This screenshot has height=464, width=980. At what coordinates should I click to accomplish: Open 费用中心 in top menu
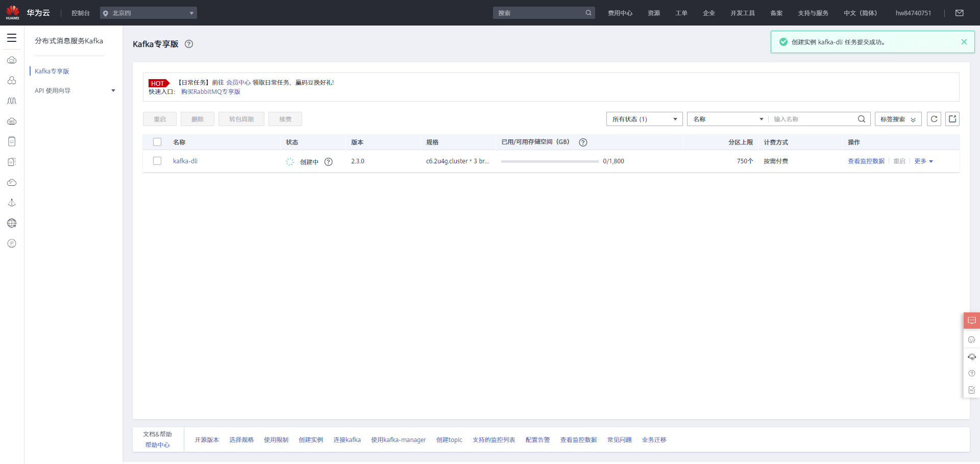tap(620, 13)
